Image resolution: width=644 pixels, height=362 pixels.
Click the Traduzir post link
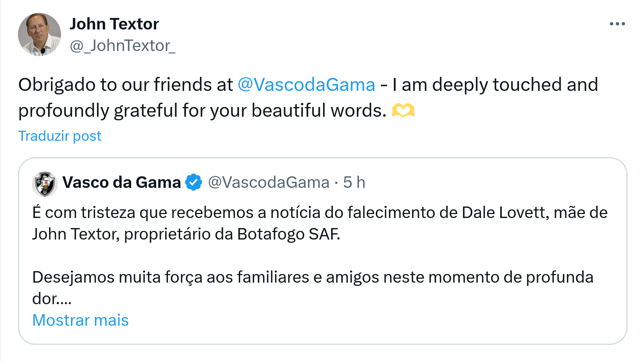(x=60, y=136)
